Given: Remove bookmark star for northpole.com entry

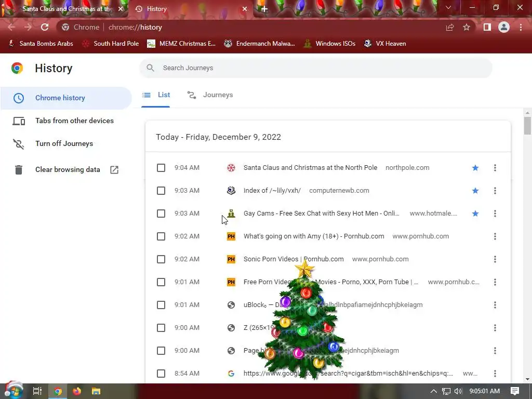Looking at the screenshot, I should 475,168.
